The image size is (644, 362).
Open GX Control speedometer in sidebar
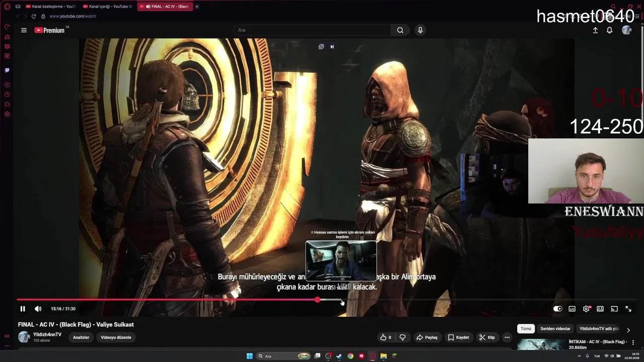(x=7, y=27)
